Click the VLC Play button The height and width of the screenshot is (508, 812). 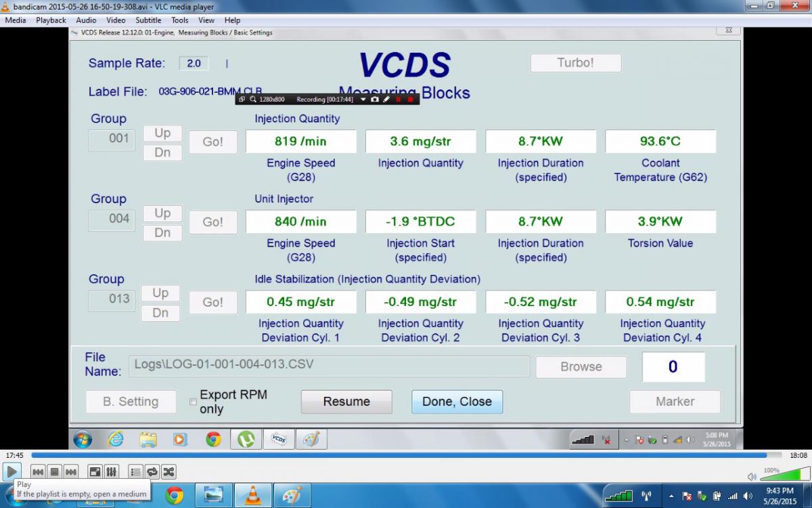[12, 471]
